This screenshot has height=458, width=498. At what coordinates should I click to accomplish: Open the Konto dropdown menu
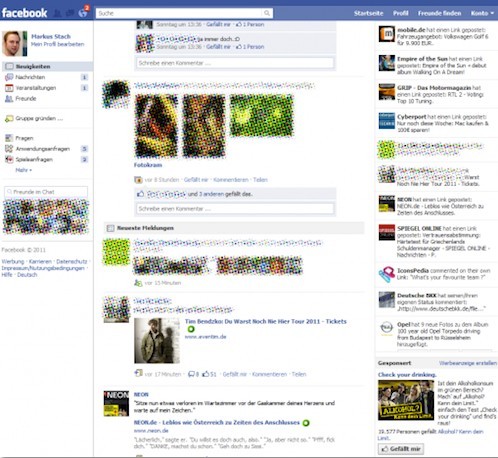(x=482, y=13)
